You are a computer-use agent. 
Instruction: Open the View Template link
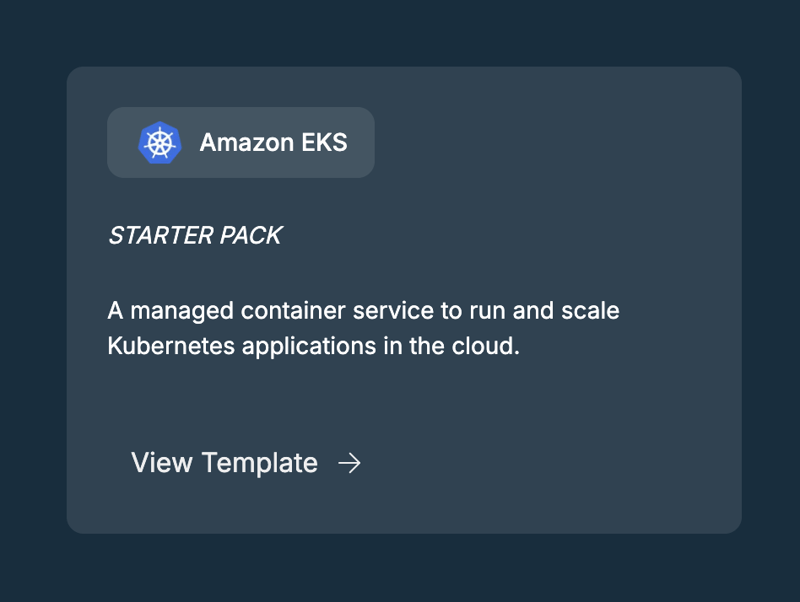246,463
